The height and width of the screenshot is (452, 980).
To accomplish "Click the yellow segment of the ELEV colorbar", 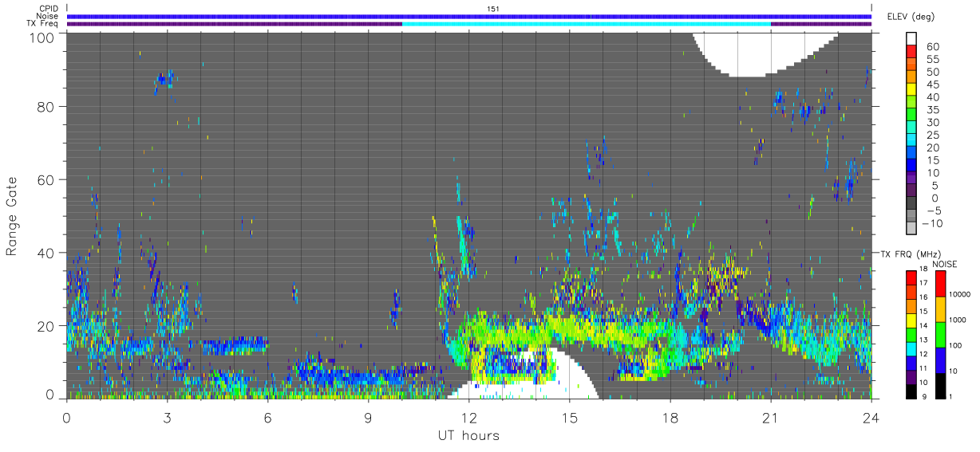I will point(911,89).
